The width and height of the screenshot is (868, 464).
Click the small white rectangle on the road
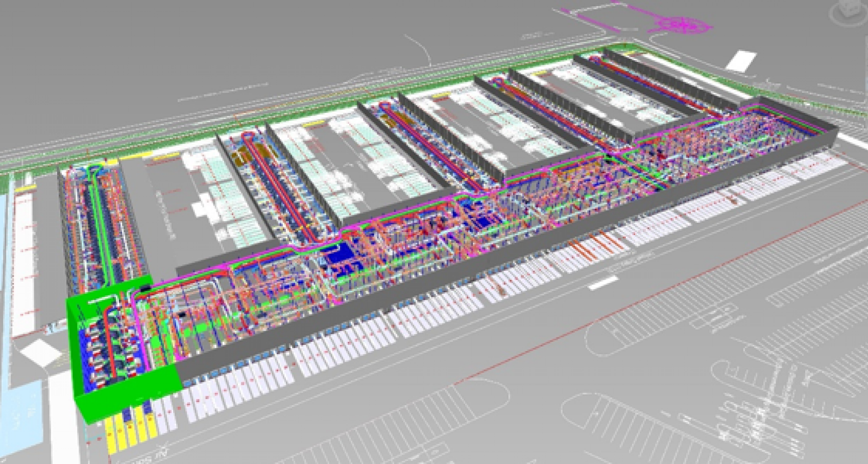click(602, 283)
